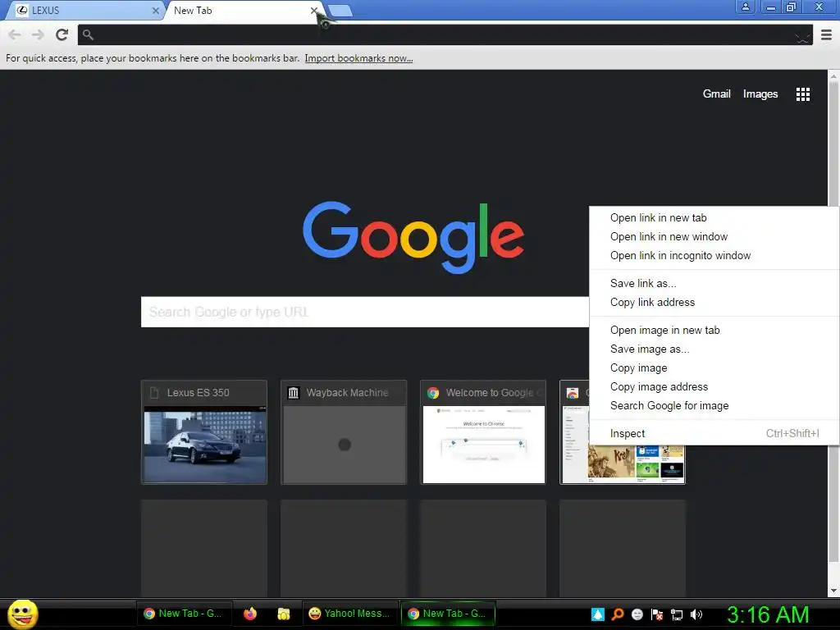The image size is (840, 630).
Task: Click the Wayback Machine tile favicon
Action: pos(293,393)
